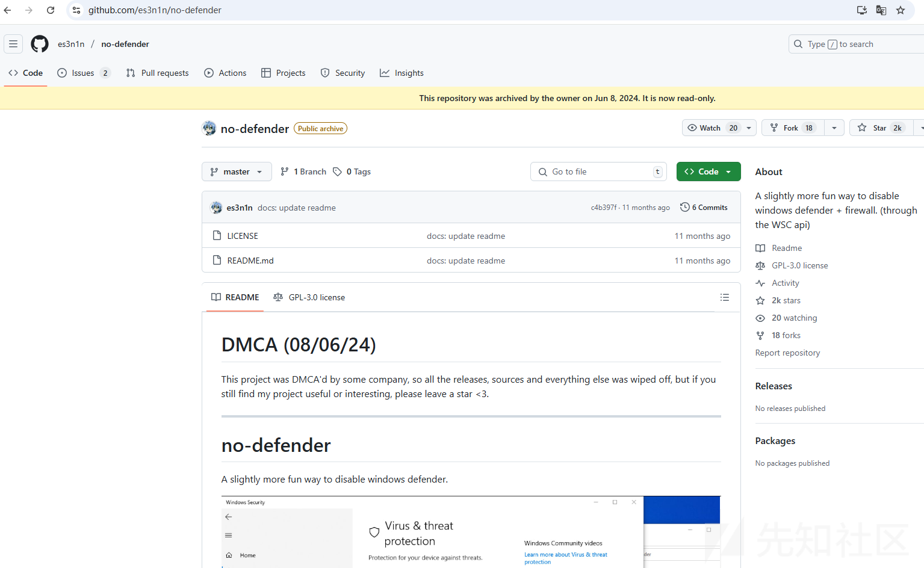The height and width of the screenshot is (568, 924).
Task: Click the GitHub Octocat logo
Action: (40, 44)
